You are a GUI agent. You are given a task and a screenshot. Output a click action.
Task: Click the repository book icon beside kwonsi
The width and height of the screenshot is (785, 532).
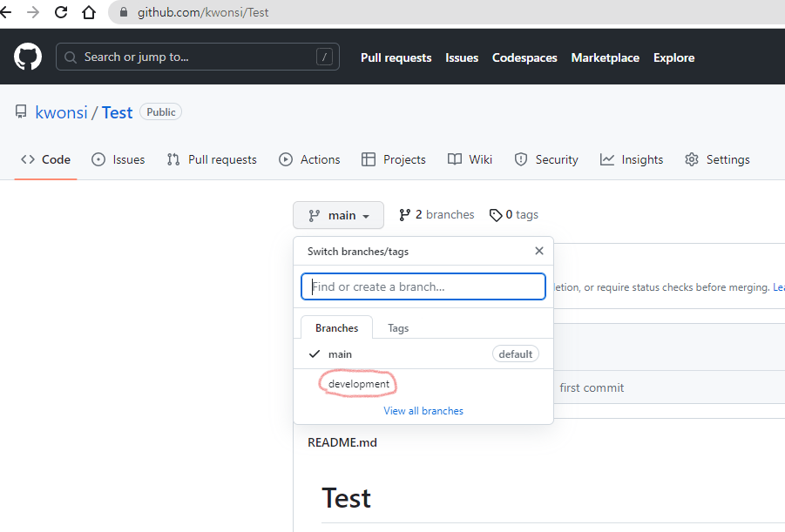[21, 111]
